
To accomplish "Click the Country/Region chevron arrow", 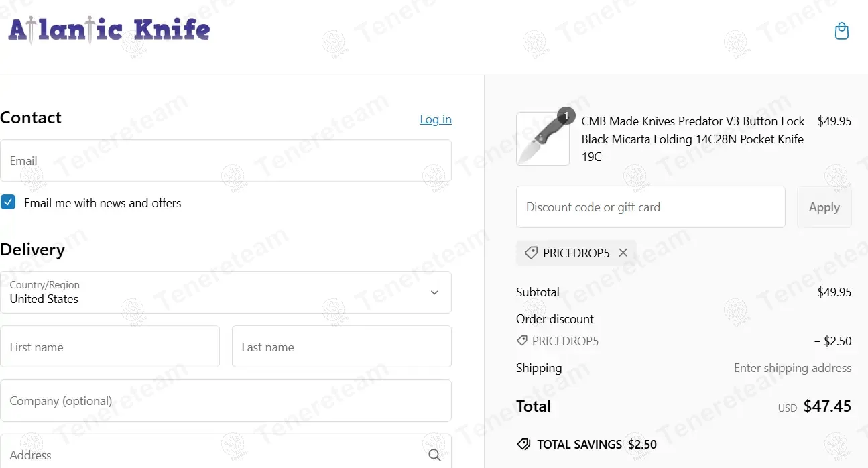I will pyautogui.click(x=434, y=292).
